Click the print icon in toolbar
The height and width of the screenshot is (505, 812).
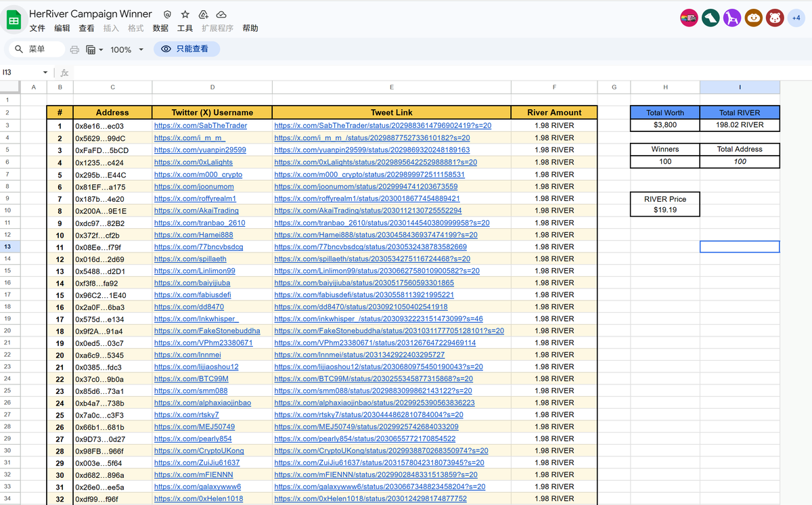click(74, 49)
